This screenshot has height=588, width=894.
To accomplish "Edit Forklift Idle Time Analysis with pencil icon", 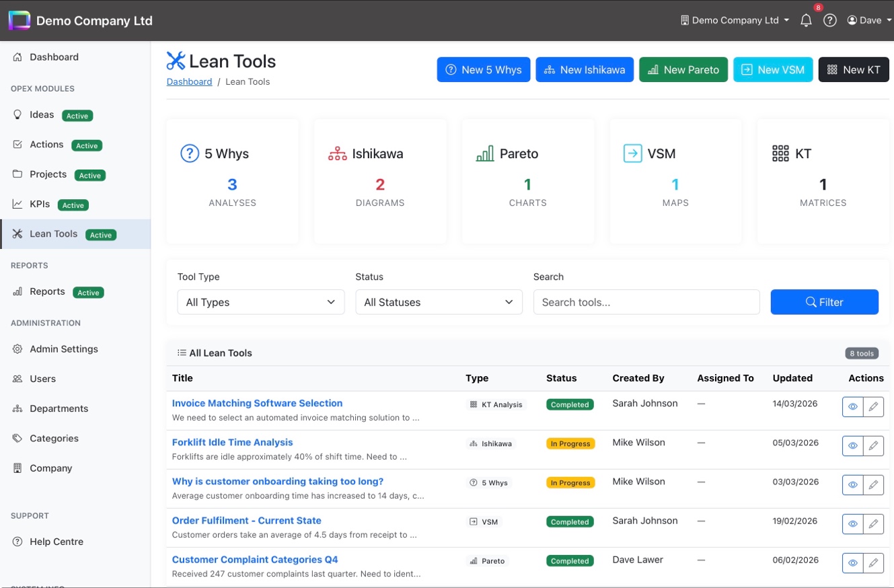I will [874, 445].
